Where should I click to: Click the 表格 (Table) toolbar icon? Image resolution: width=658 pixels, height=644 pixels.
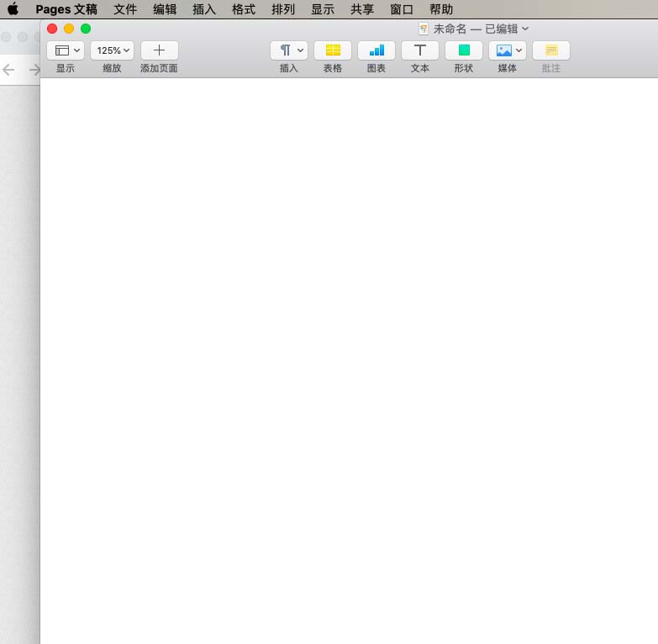tap(333, 50)
